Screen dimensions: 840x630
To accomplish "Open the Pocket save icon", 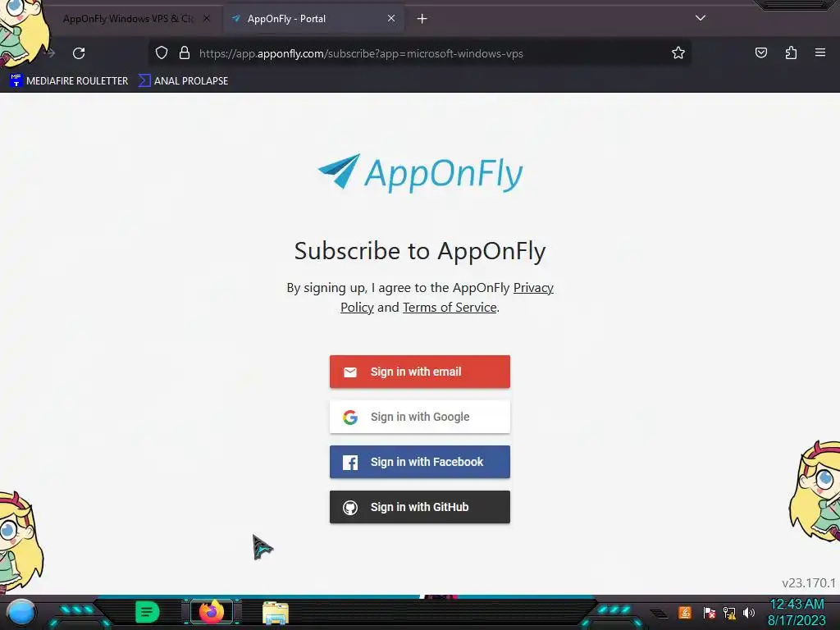I will [760, 52].
